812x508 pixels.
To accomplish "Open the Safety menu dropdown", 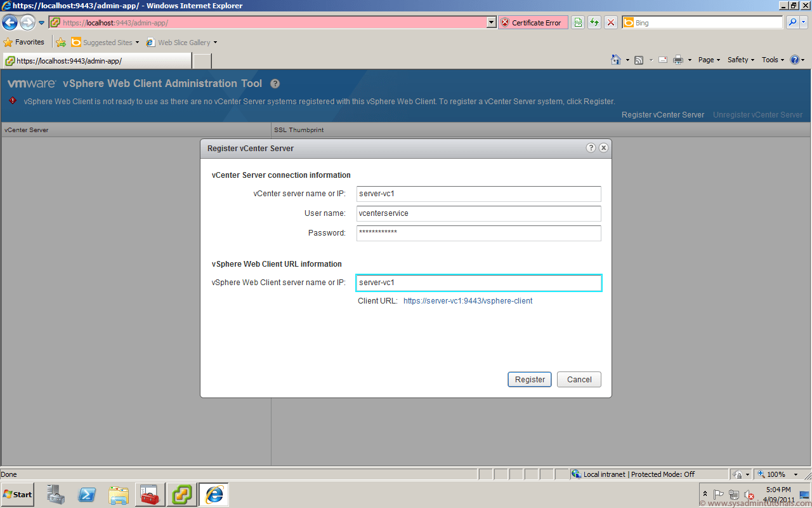I will (x=740, y=59).
